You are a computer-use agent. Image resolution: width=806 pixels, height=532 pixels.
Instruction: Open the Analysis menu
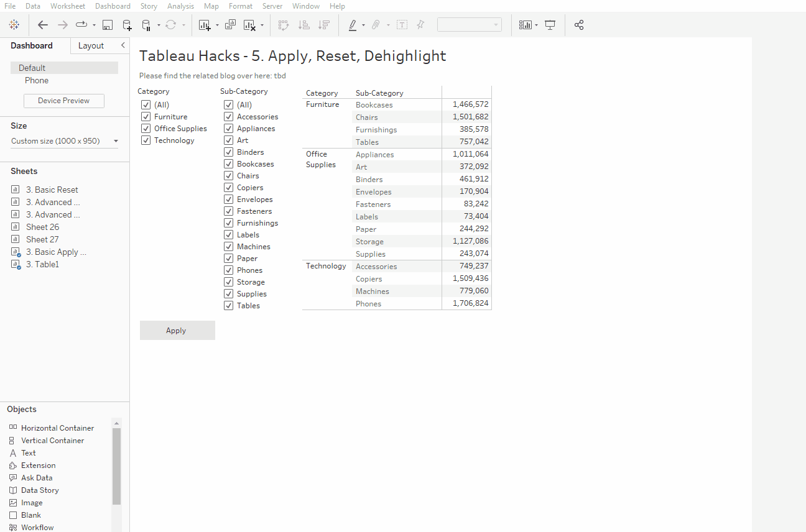coord(180,6)
